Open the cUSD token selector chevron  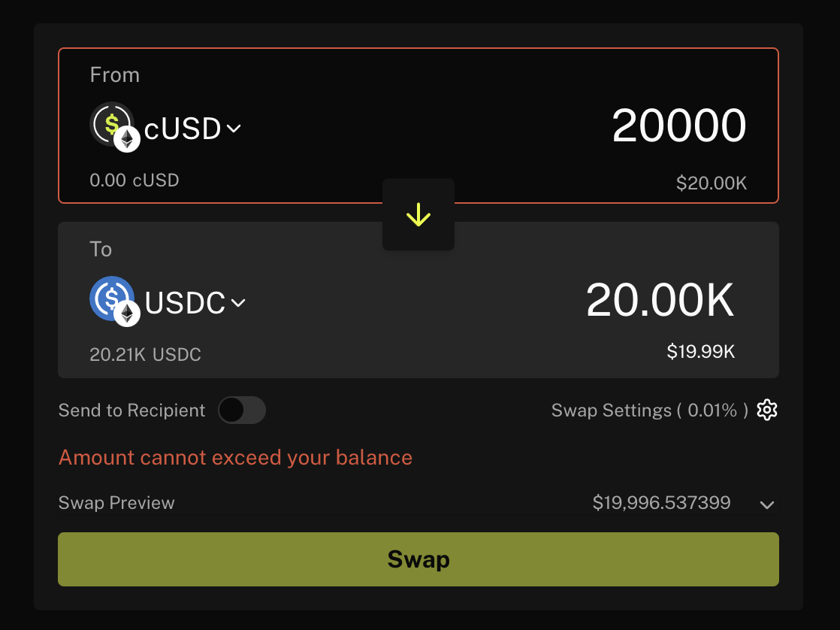click(234, 129)
